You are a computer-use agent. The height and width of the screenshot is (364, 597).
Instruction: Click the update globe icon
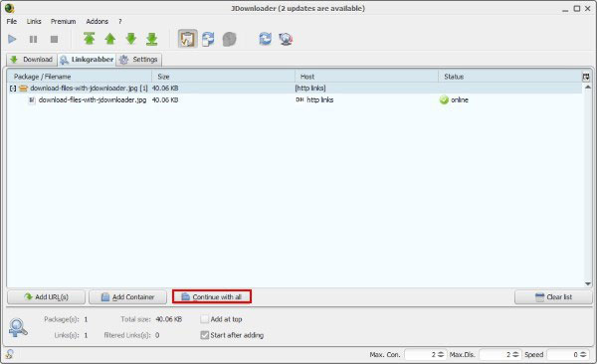(x=286, y=39)
